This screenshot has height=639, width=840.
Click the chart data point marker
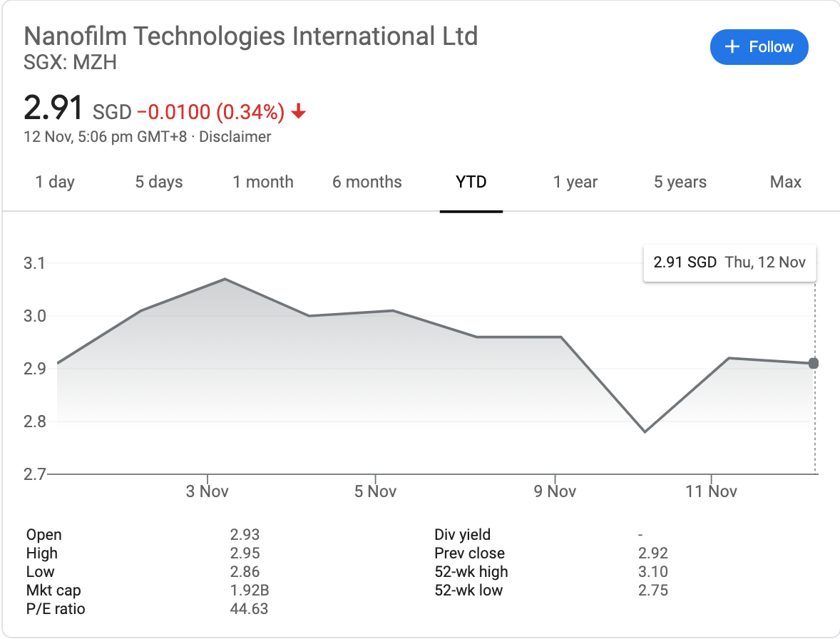point(814,364)
